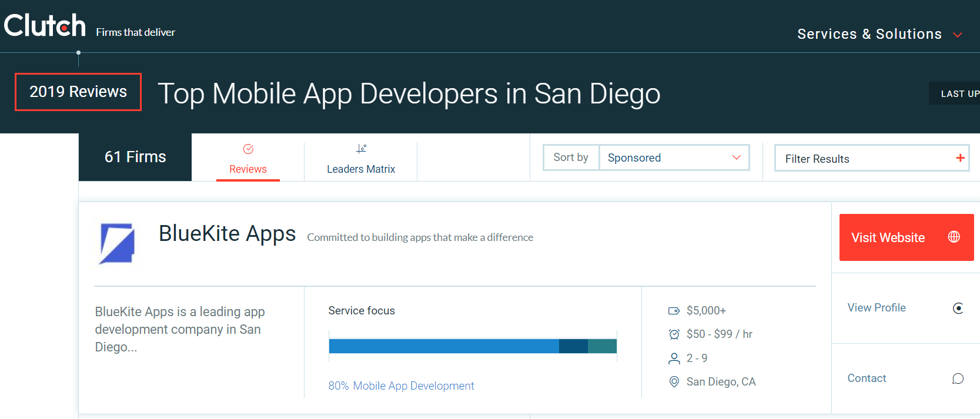Image resolution: width=980 pixels, height=419 pixels.
Task: Expand the Services & Solutions chevron
Action: pyautogui.click(x=957, y=35)
